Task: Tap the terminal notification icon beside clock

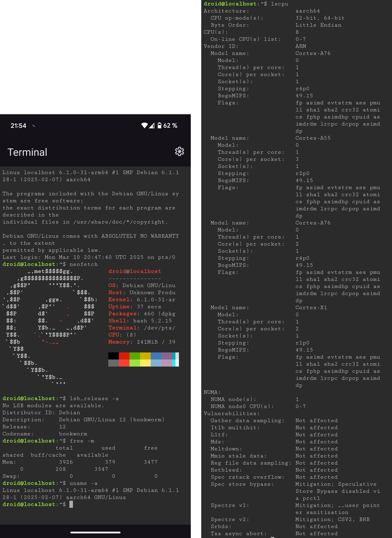Action: coord(34,126)
